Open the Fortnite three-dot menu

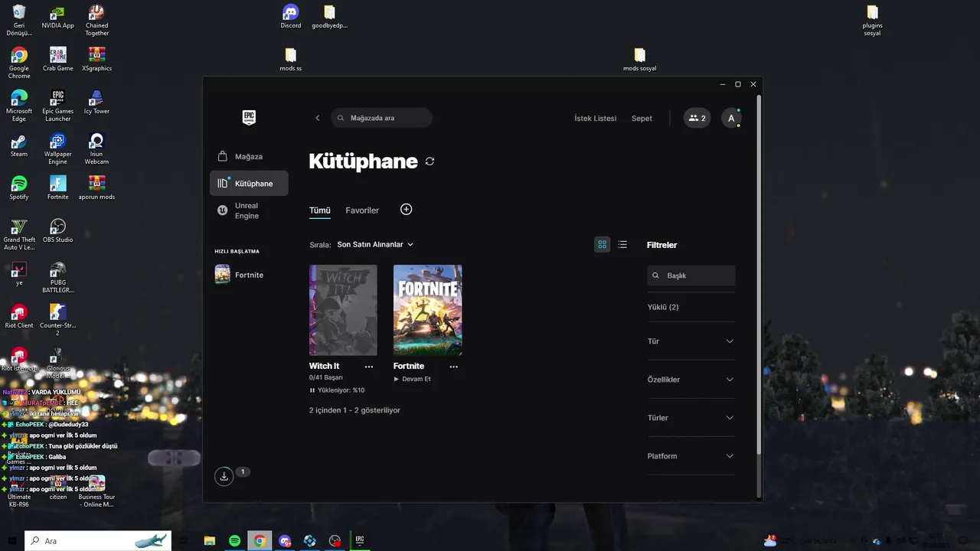click(453, 367)
